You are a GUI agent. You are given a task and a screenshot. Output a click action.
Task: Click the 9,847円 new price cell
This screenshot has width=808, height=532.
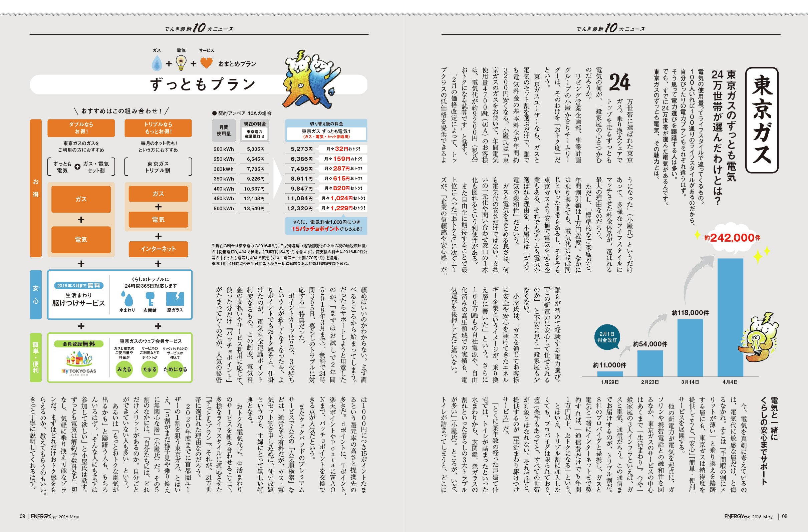[x=301, y=189]
